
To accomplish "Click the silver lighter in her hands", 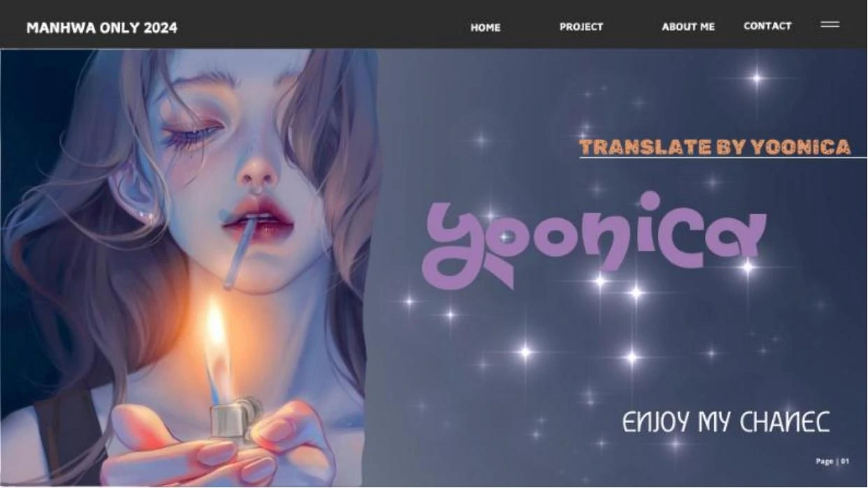I will pos(234,421).
